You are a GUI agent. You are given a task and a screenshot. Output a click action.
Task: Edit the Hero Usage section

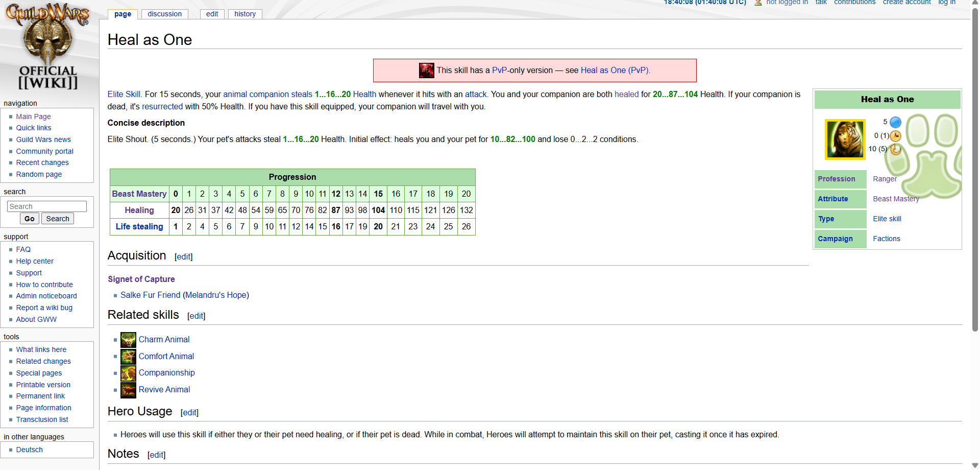(189, 413)
